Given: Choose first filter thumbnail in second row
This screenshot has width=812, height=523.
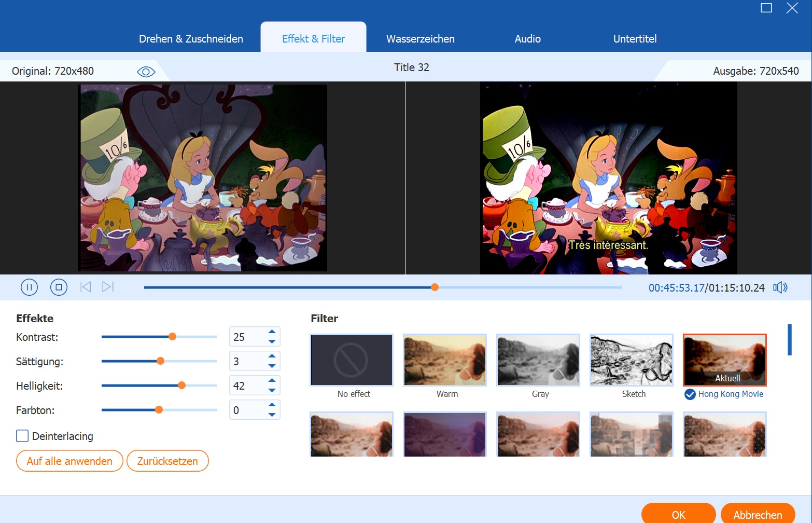Looking at the screenshot, I should coord(352,434).
